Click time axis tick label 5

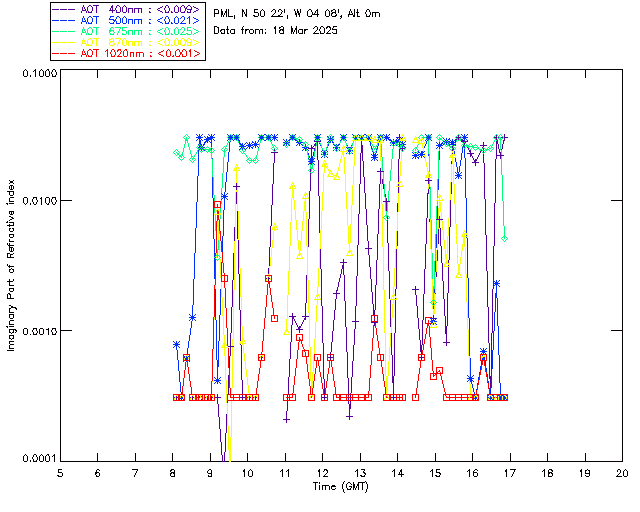tap(60, 473)
